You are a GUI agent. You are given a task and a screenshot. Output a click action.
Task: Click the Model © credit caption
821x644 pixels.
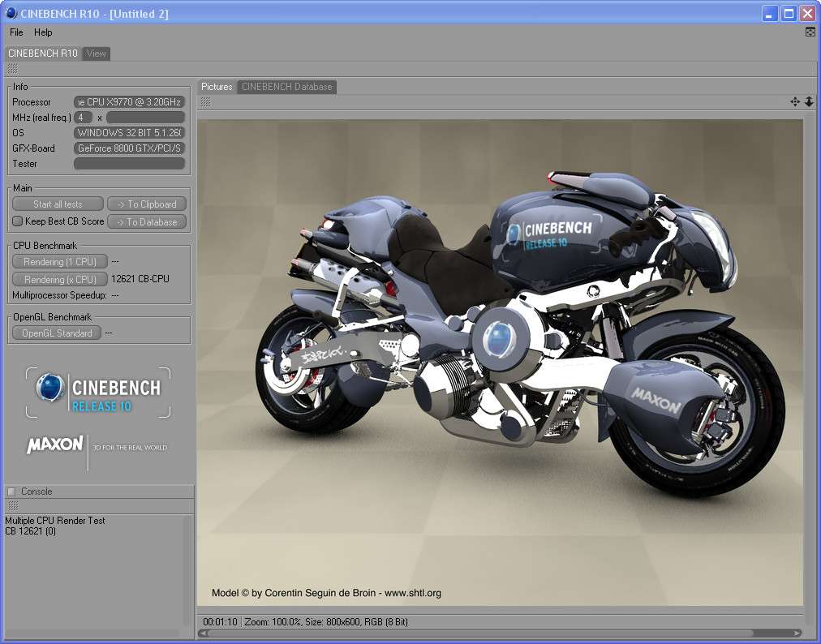tap(326, 593)
